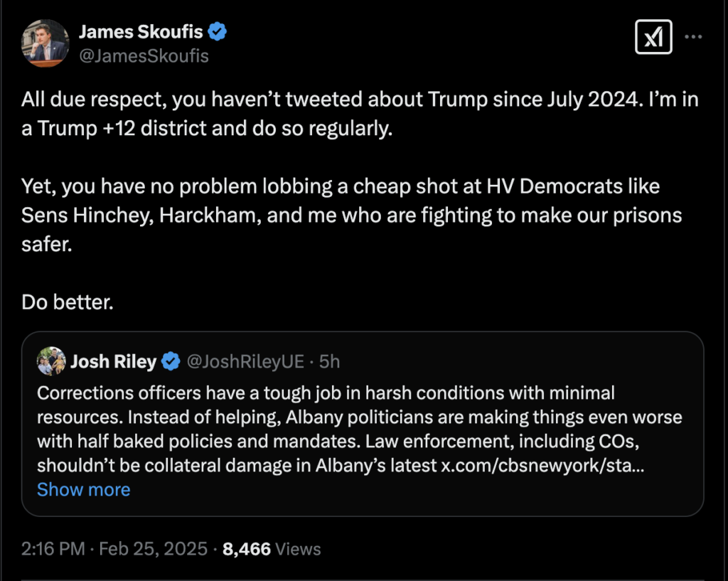Click the 'Do better.' tweet line
Viewport: 728px width, 581px height.
click(67, 301)
